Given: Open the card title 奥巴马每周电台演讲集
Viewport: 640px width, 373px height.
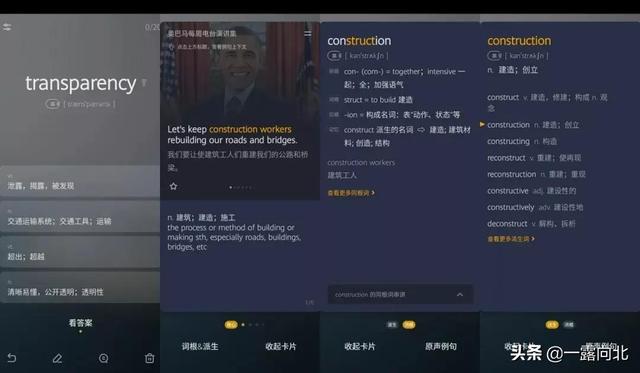Looking at the screenshot, I should click(x=202, y=33).
